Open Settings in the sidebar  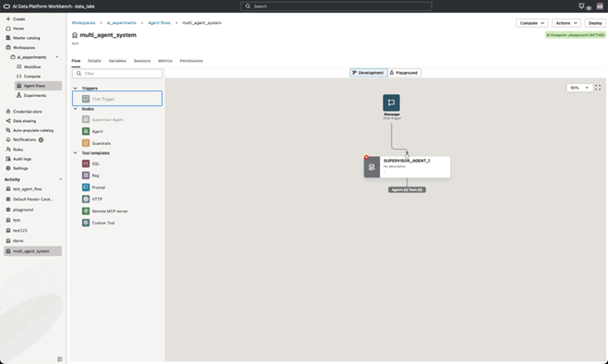17,168
